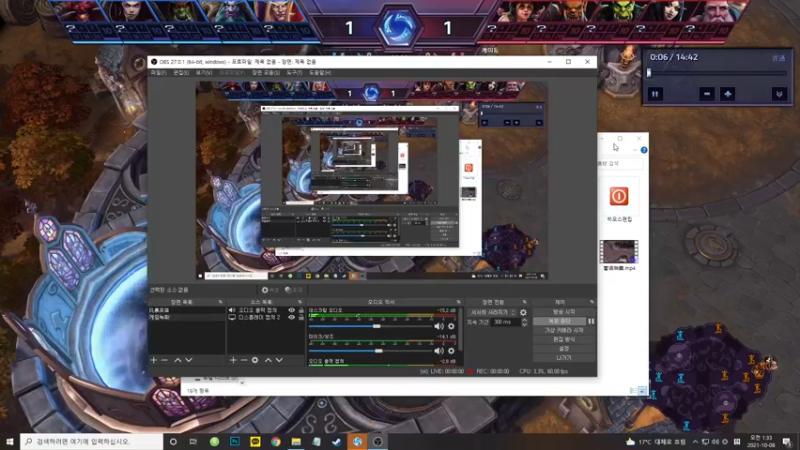
Task: Click the replay timeline progress bar
Action: click(717, 73)
